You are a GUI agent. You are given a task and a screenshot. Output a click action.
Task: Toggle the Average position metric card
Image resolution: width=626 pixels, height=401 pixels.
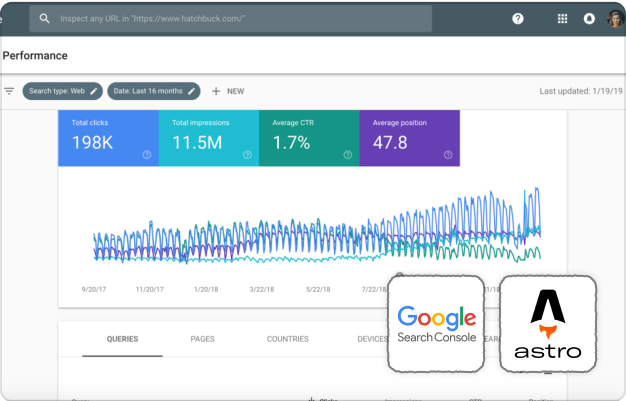[x=410, y=138]
